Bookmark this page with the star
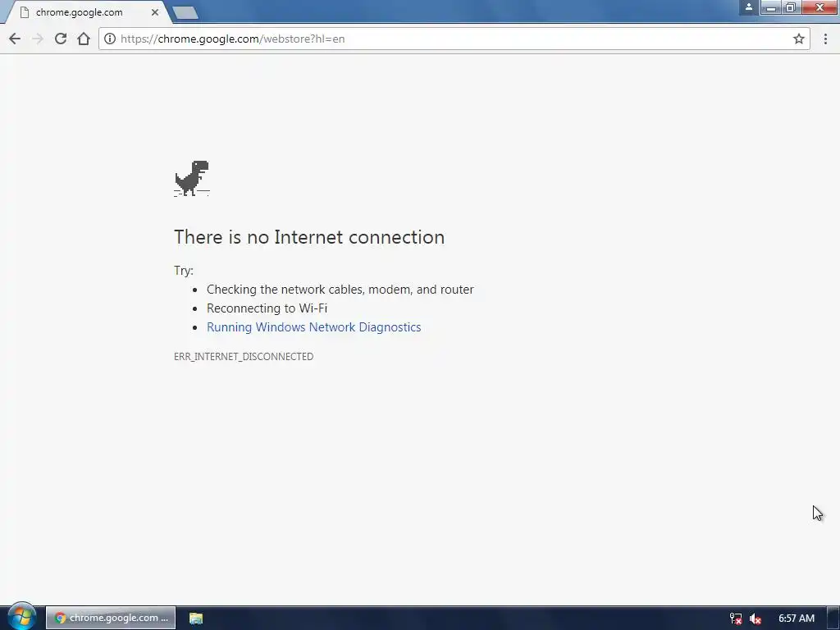Image resolution: width=840 pixels, height=630 pixels. [799, 39]
